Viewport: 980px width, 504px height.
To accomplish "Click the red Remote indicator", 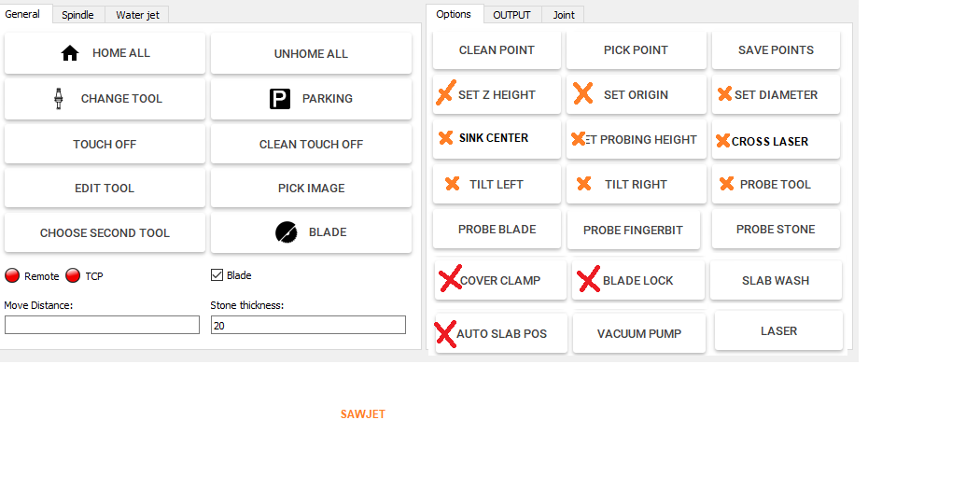I will click(x=12, y=275).
